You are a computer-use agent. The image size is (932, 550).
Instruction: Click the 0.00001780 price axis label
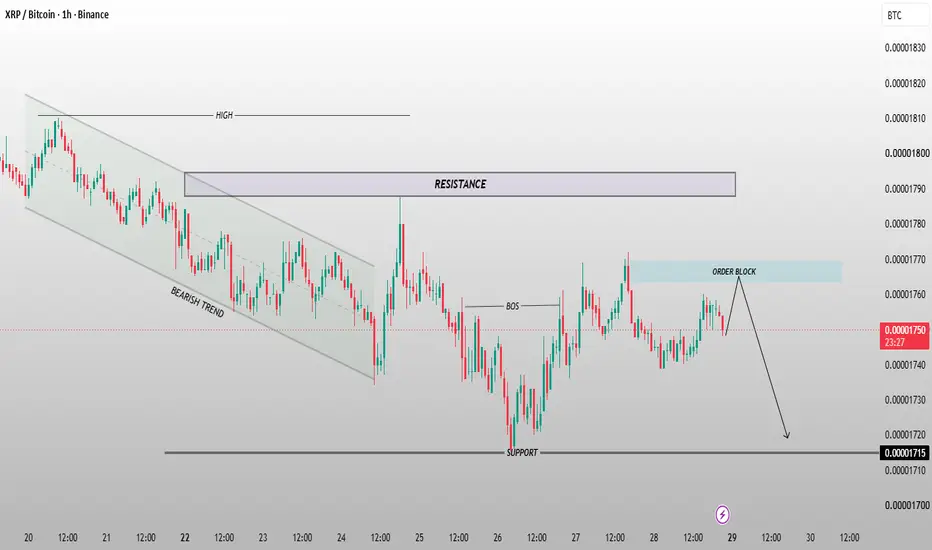click(905, 224)
